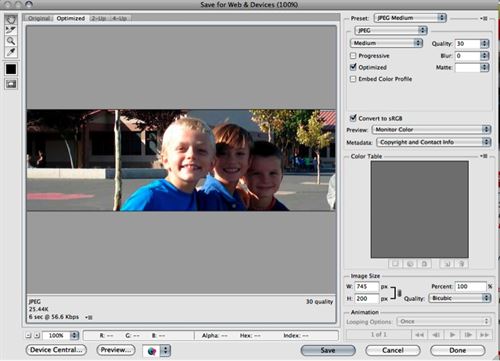Click the map to transparent color table icon
The width and height of the screenshot is (500, 361).
[x=395, y=264]
